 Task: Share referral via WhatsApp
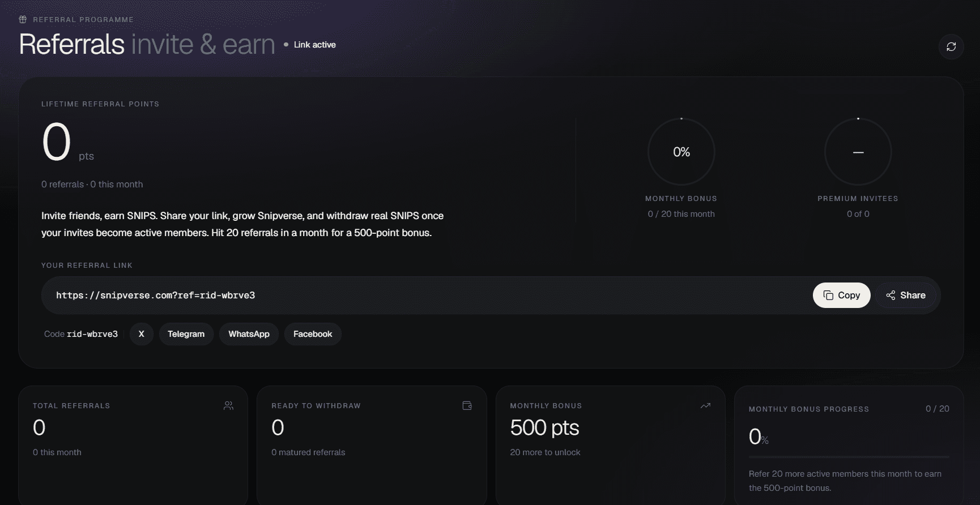(249, 334)
